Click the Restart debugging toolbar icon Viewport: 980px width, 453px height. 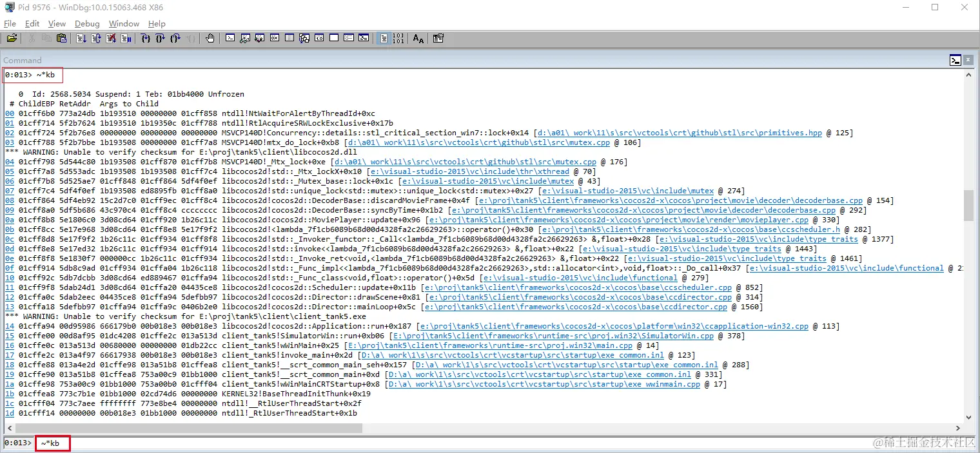click(x=96, y=38)
